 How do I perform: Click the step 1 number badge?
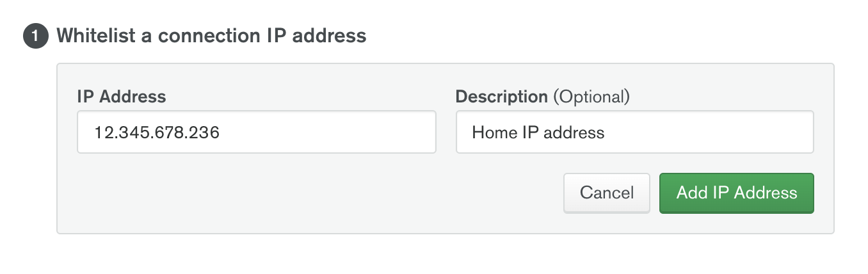click(35, 36)
